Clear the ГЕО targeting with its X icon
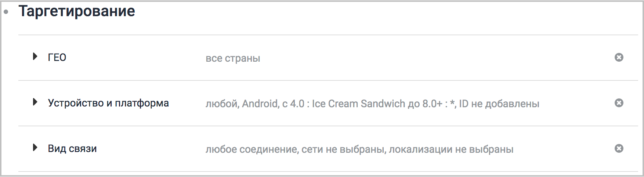644x177 pixels. [x=619, y=57]
